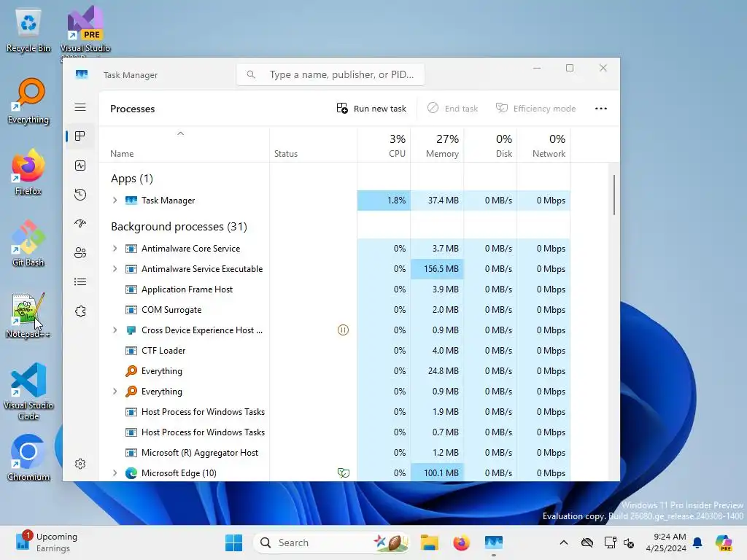Screen dimensions: 747x560
Task: Expand the Task Manager app row
Action: [x=115, y=201]
